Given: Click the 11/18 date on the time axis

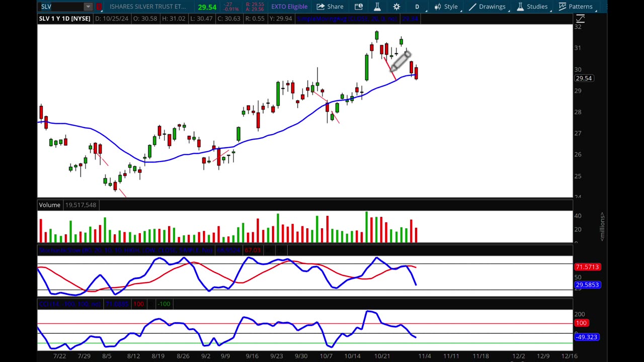Looking at the screenshot, I should (x=480, y=356).
